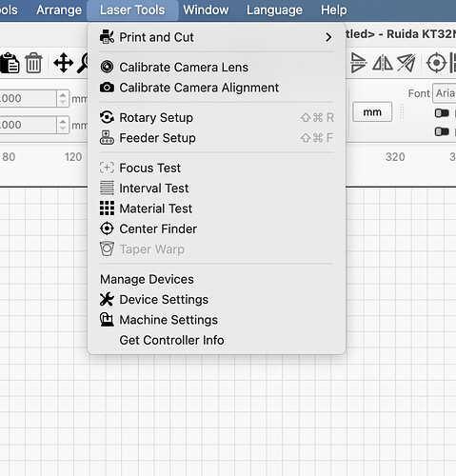Click the mm units button

tap(372, 112)
